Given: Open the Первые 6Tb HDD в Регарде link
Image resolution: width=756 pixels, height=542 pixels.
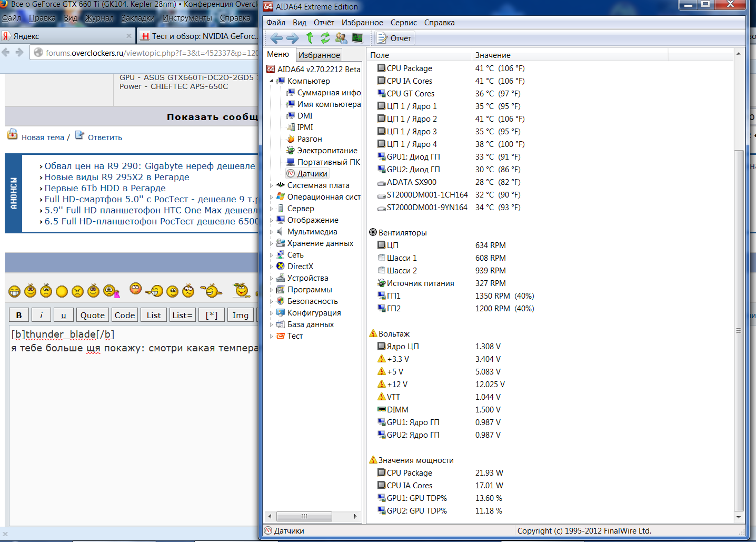Looking at the screenshot, I should pyautogui.click(x=105, y=188).
